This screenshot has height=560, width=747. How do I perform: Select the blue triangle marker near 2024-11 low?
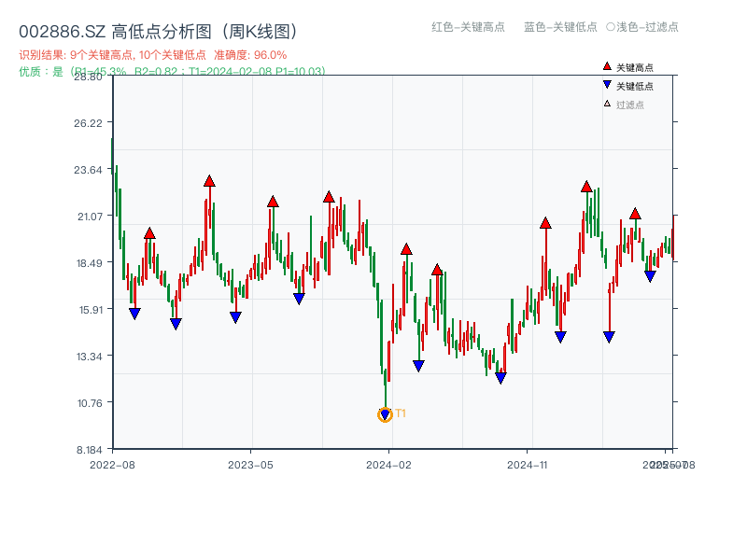(501, 378)
